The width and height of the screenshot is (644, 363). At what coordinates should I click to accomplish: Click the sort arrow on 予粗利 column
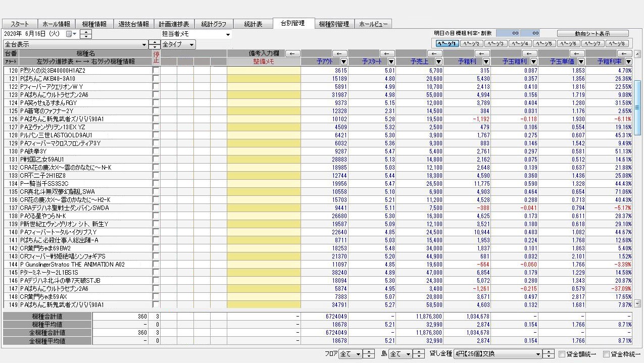pos(485,62)
